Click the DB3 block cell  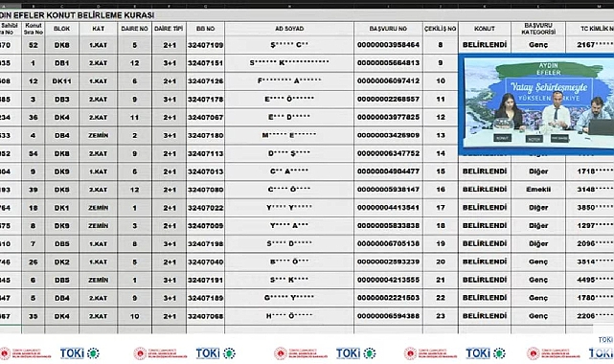[62, 100]
